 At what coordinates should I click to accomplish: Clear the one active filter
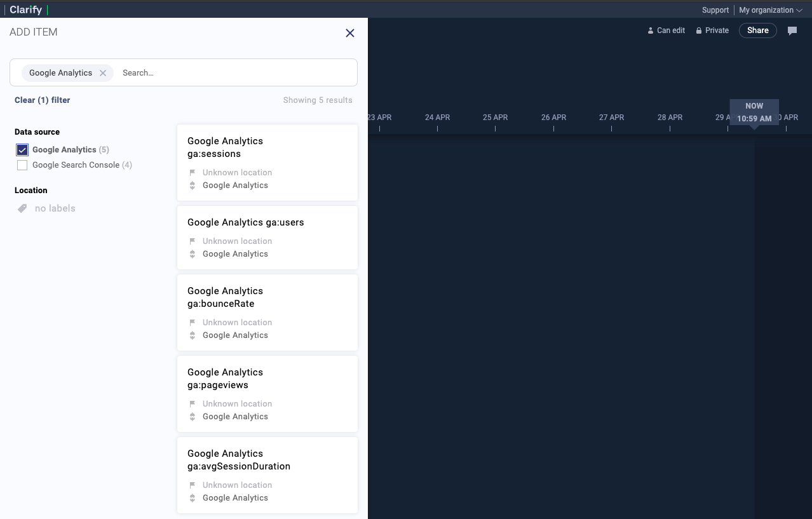click(x=43, y=100)
